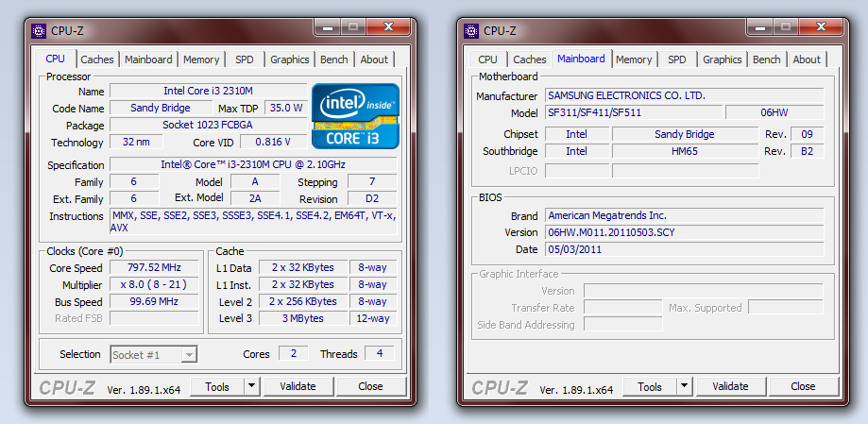Switch to Bench tab in left window
868x424 pixels.
tap(334, 59)
